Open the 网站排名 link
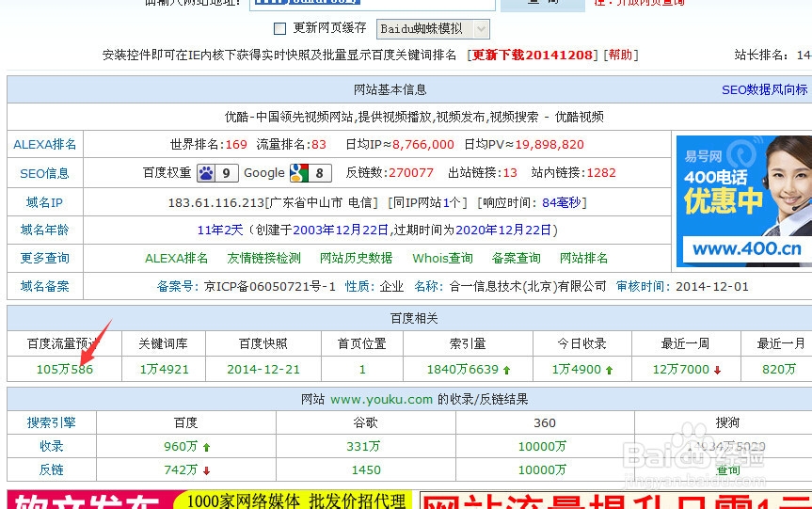The image size is (812, 509). pyautogui.click(x=583, y=258)
